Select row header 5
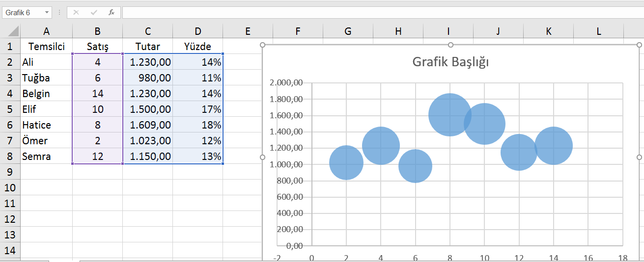Viewport: 644px width, 262px height. [10, 109]
